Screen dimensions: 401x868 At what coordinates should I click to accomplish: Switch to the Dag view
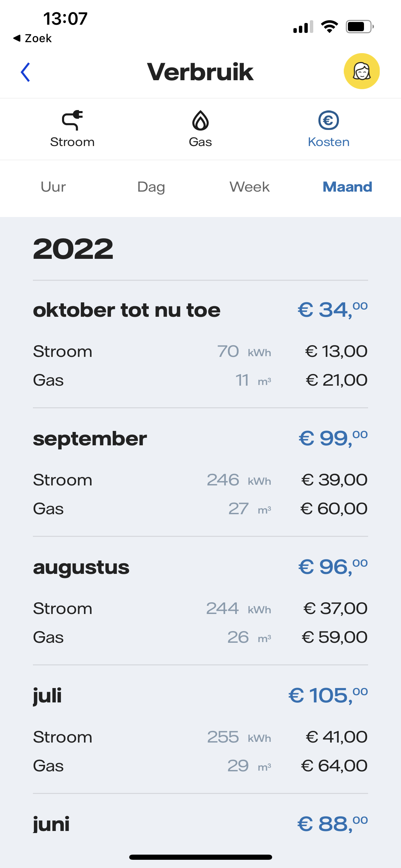click(151, 187)
